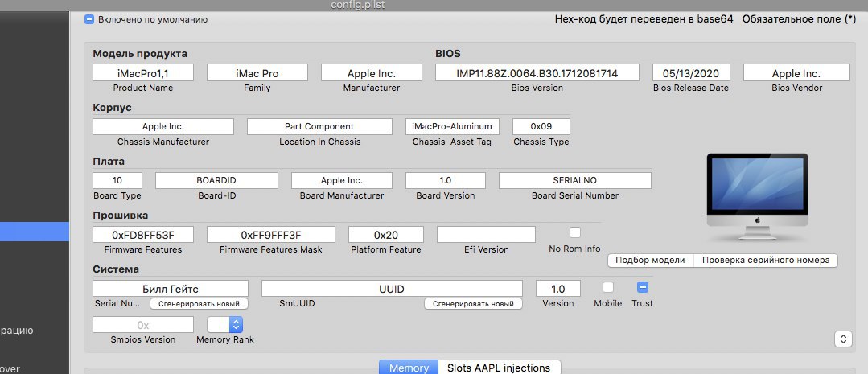Click the Firmware Features field
This screenshot has height=374, width=868.
(143, 235)
